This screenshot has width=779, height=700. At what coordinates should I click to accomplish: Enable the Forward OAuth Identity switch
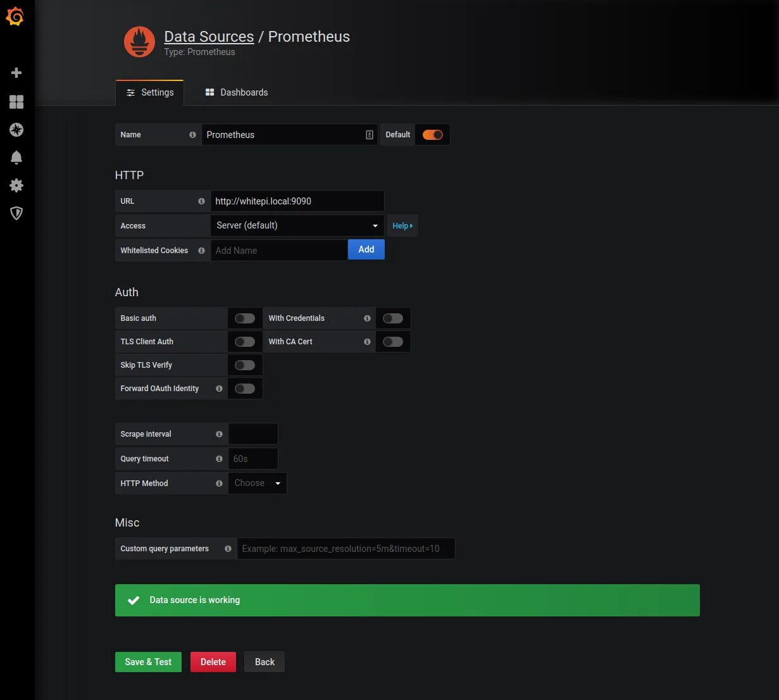coord(245,389)
